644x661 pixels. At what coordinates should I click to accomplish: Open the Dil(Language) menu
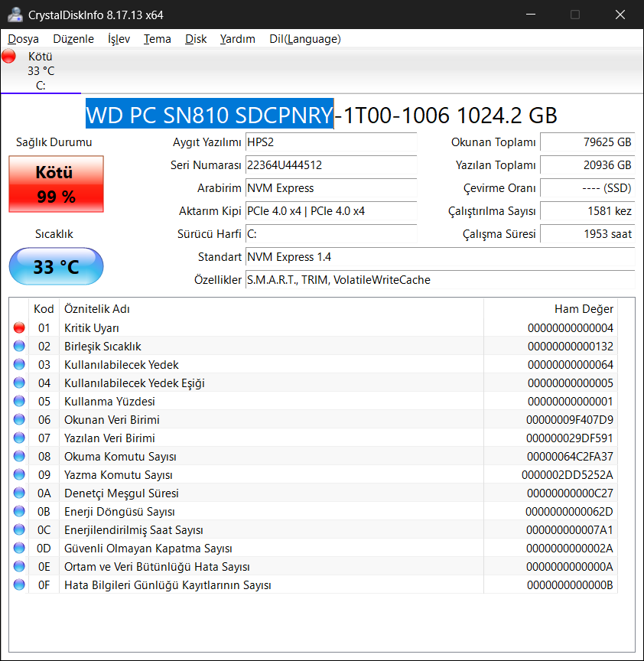tap(305, 39)
